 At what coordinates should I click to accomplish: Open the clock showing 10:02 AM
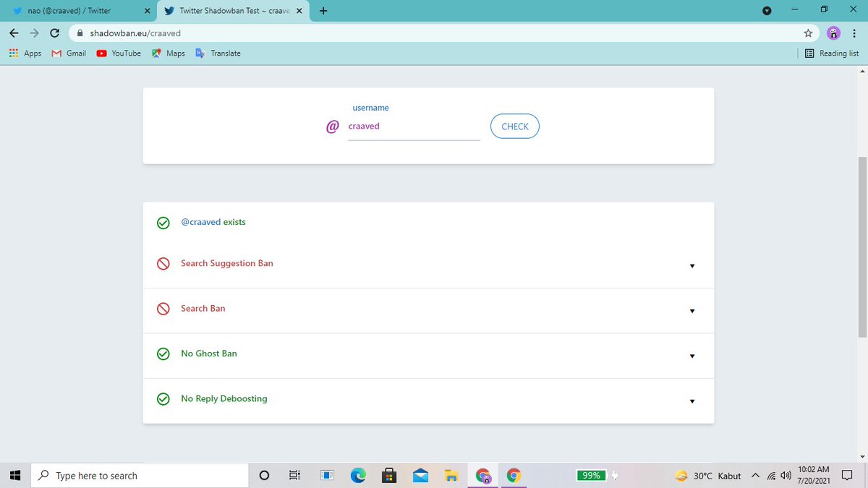coord(814,475)
